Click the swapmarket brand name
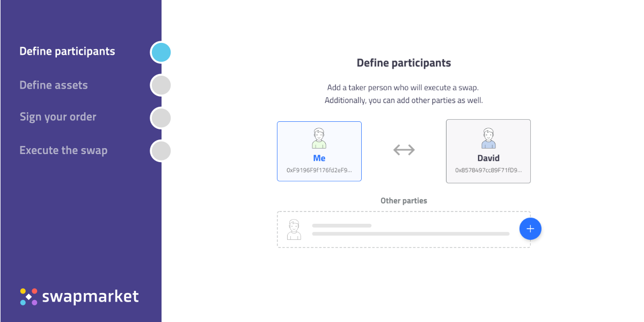This screenshot has height=322, width=644. (x=90, y=296)
